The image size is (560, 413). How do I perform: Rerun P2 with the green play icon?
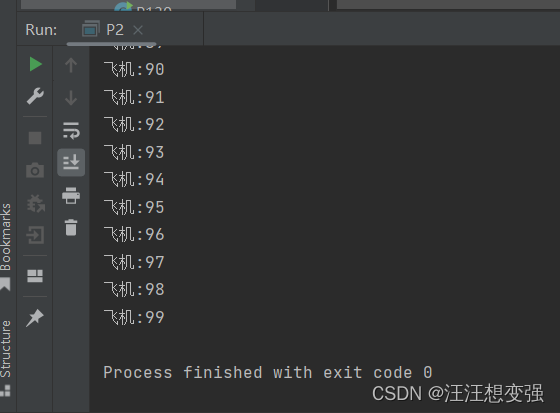tap(35, 65)
